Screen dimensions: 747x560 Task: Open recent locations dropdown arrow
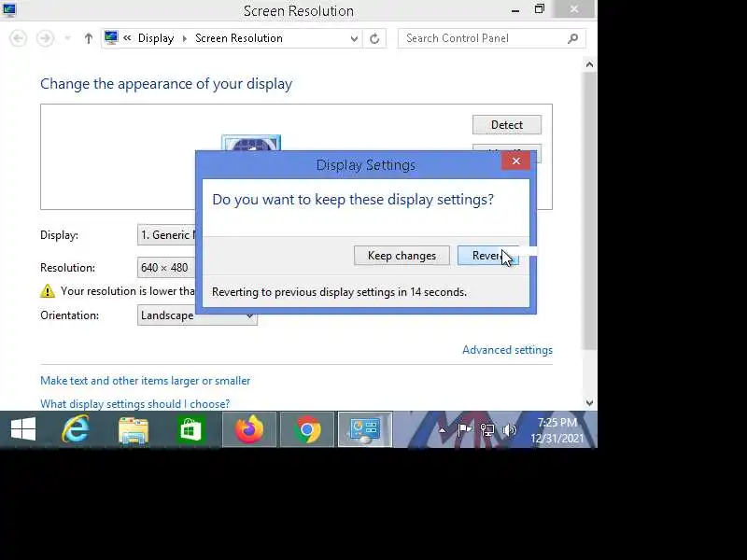[67, 38]
